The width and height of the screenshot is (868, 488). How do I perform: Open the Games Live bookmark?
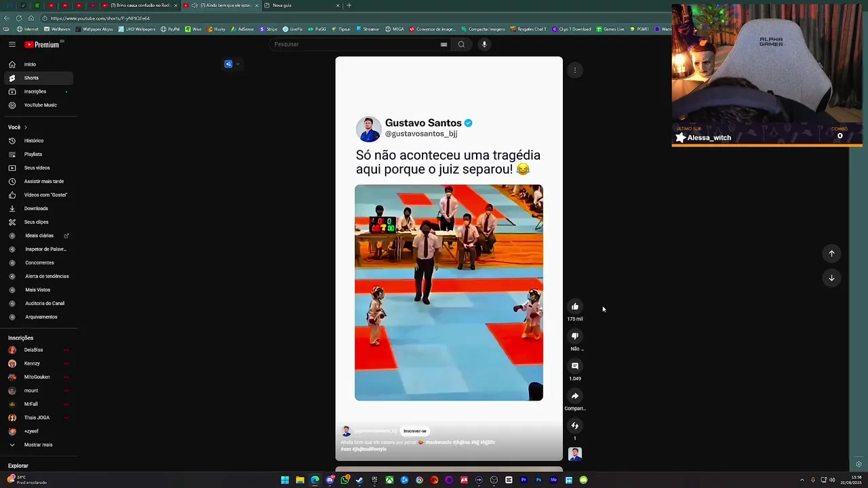click(x=610, y=29)
